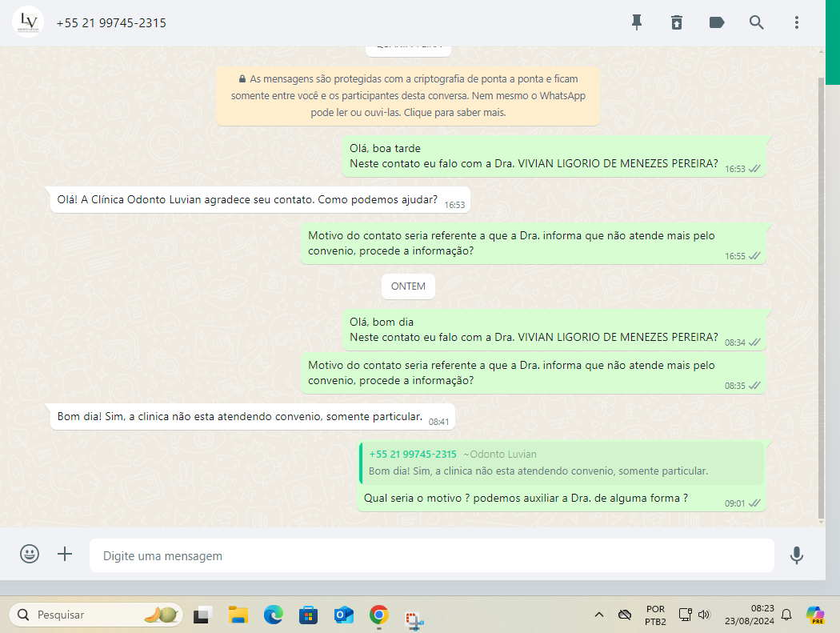Select the 08:35 'Motivo do contato' message
Screen dimensions: 840x633
click(534, 373)
